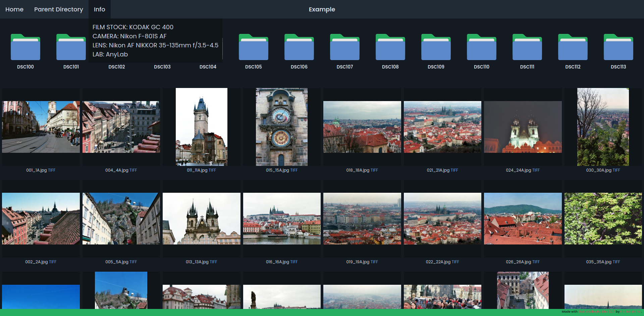The height and width of the screenshot is (316, 644).
Task: Open the DSC113 folder icon
Action: [619, 47]
